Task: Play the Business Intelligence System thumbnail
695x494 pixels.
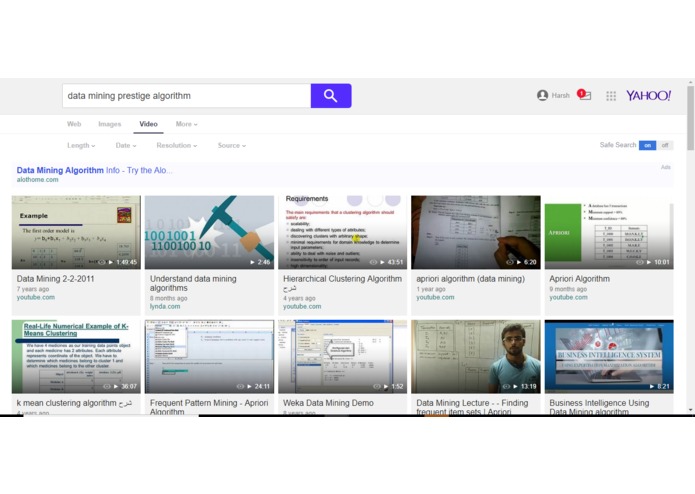Action: click(x=609, y=356)
